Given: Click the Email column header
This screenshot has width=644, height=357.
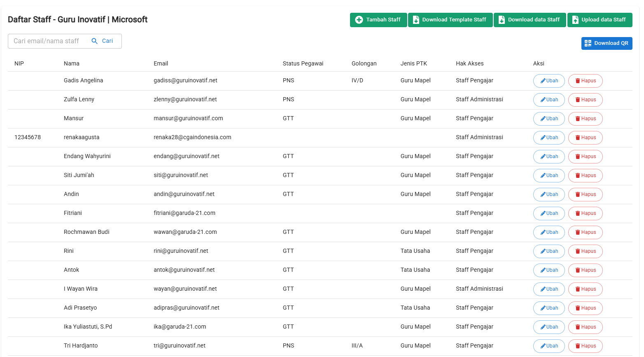Looking at the screenshot, I should click(x=161, y=63).
